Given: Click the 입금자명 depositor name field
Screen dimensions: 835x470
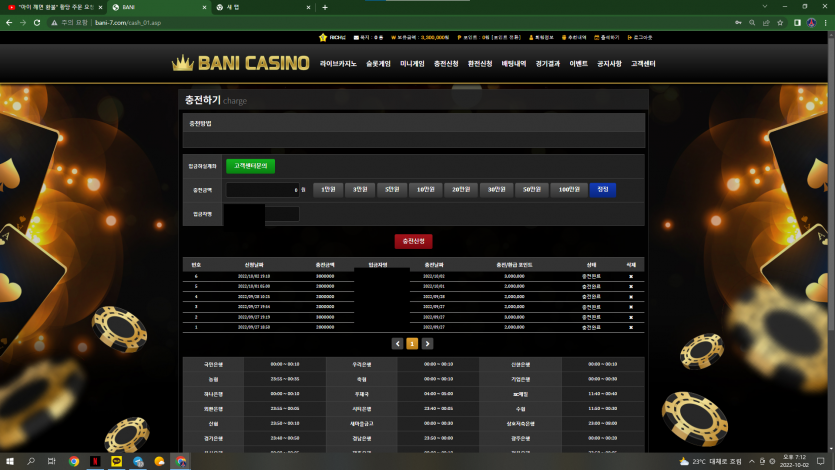Looking at the screenshot, I should coord(263,214).
